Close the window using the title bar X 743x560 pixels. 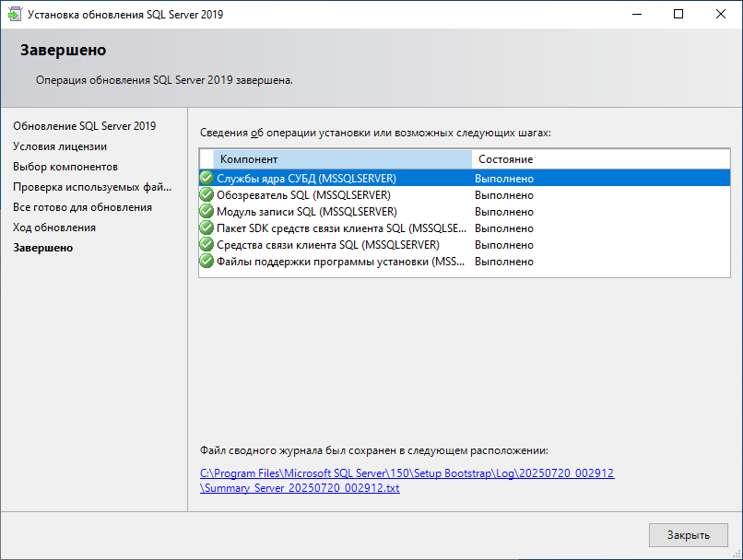click(x=721, y=14)
